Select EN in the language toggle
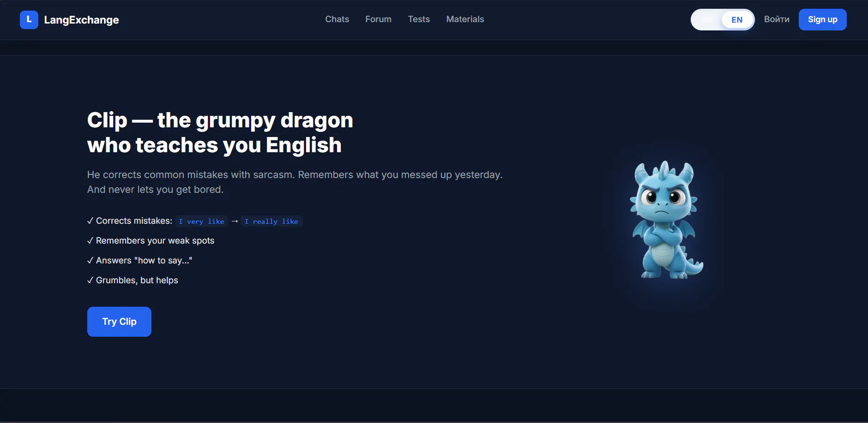Viewport: 868px width, 423px height. coord(737,20)
